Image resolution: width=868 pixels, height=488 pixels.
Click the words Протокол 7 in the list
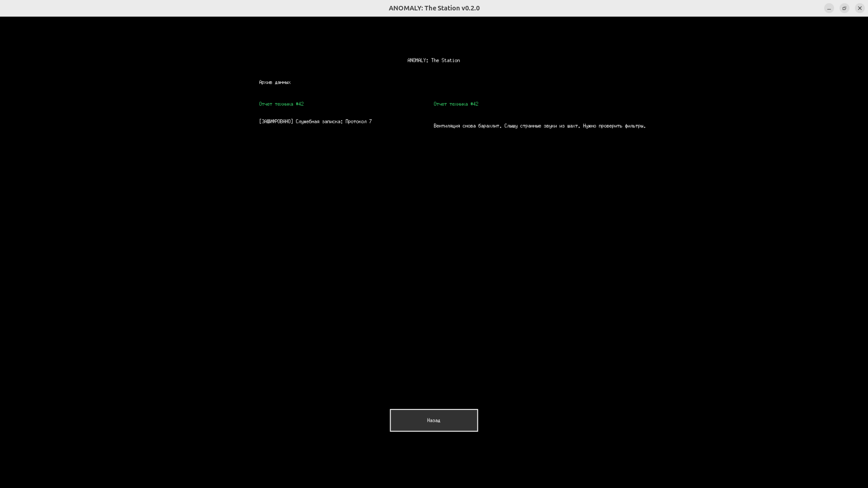click(359, 122)
